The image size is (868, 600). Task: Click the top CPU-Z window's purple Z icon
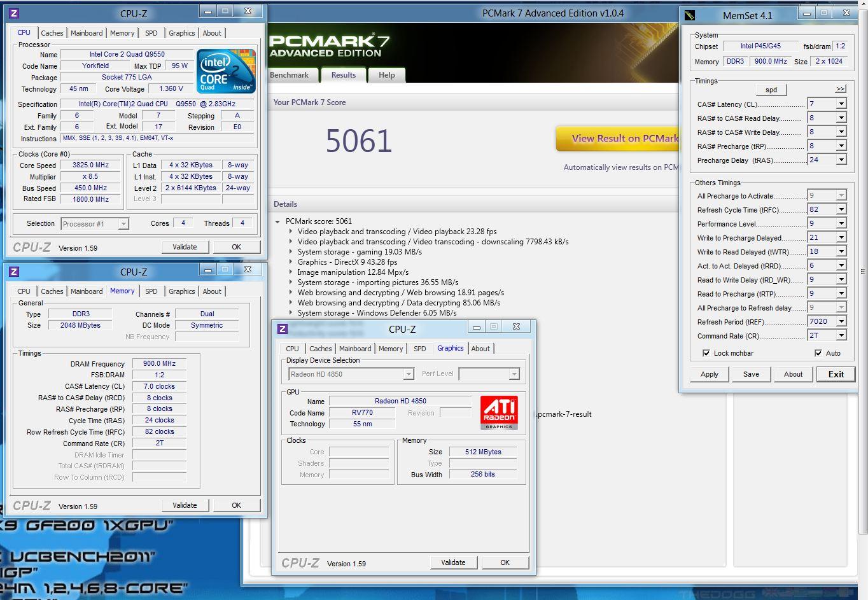[x=14, y=13]
